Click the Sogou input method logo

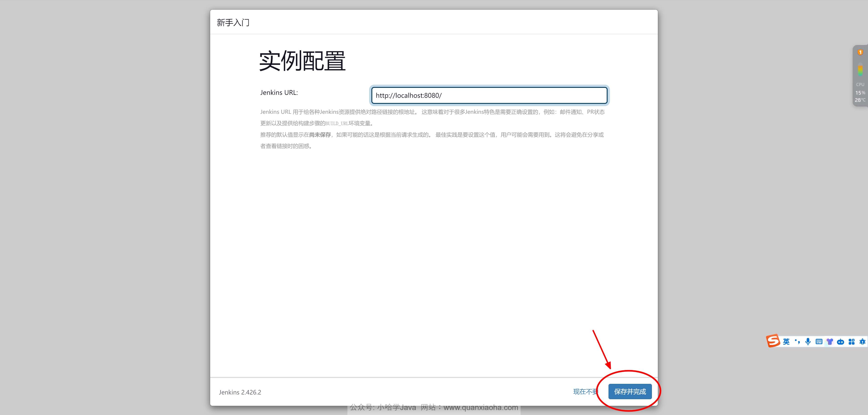(773, 341)
